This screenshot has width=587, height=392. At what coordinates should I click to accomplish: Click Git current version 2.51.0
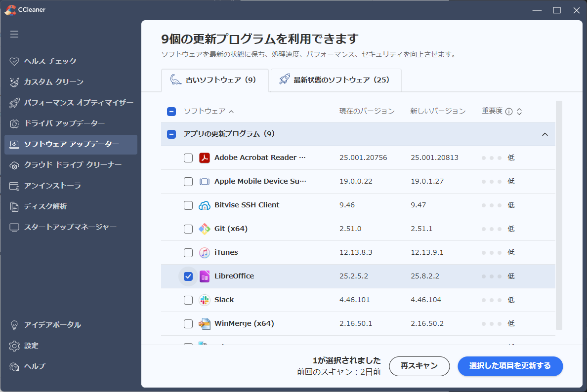click(x=350, y=229)
